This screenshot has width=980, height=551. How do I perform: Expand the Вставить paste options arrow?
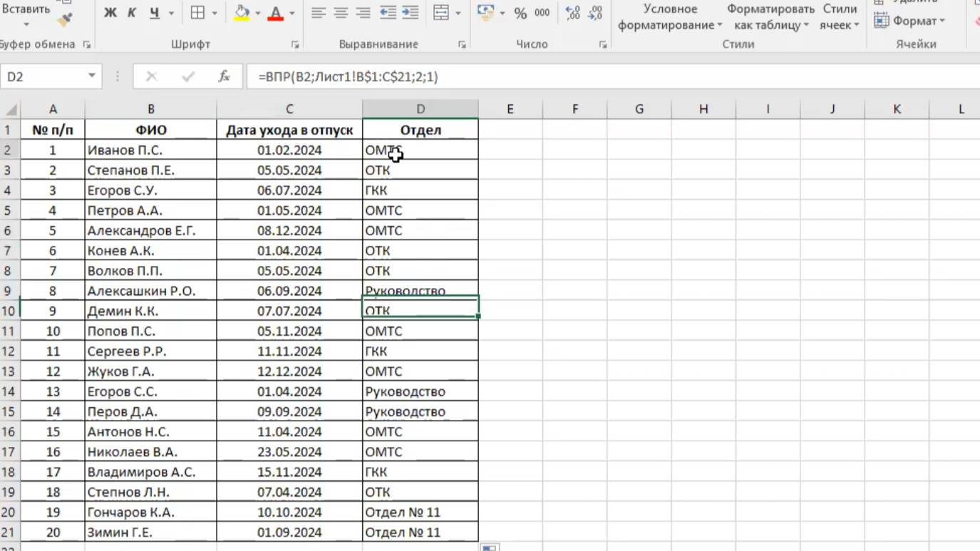pos(26,25)
